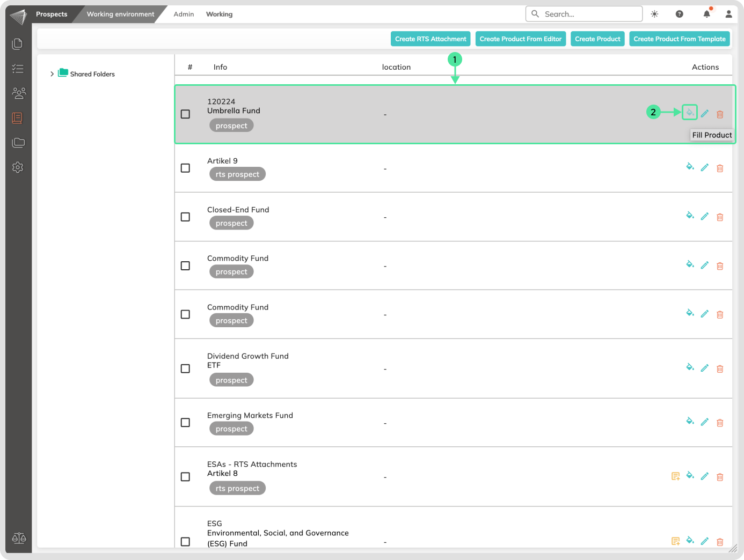This screenshot has width=744, height=560.
Task: Click Create Product From Template button
Action: click(x=679, y=39)
